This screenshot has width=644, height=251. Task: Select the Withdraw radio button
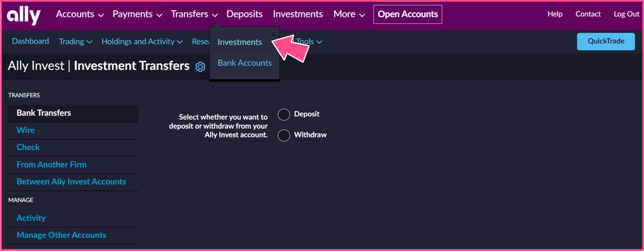(284, 135)
